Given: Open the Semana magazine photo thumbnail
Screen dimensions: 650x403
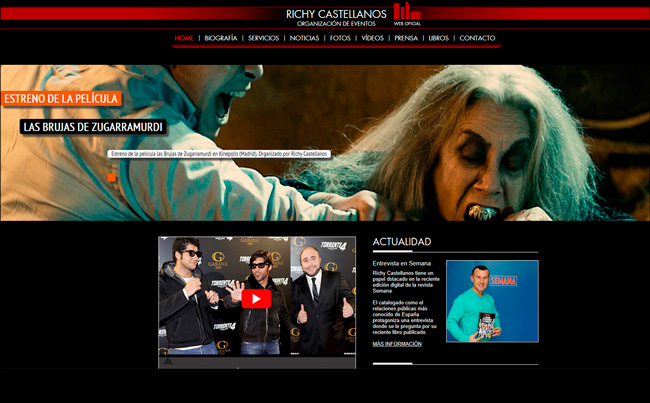Looking at the screenshot, I should [x=492, y=301].
